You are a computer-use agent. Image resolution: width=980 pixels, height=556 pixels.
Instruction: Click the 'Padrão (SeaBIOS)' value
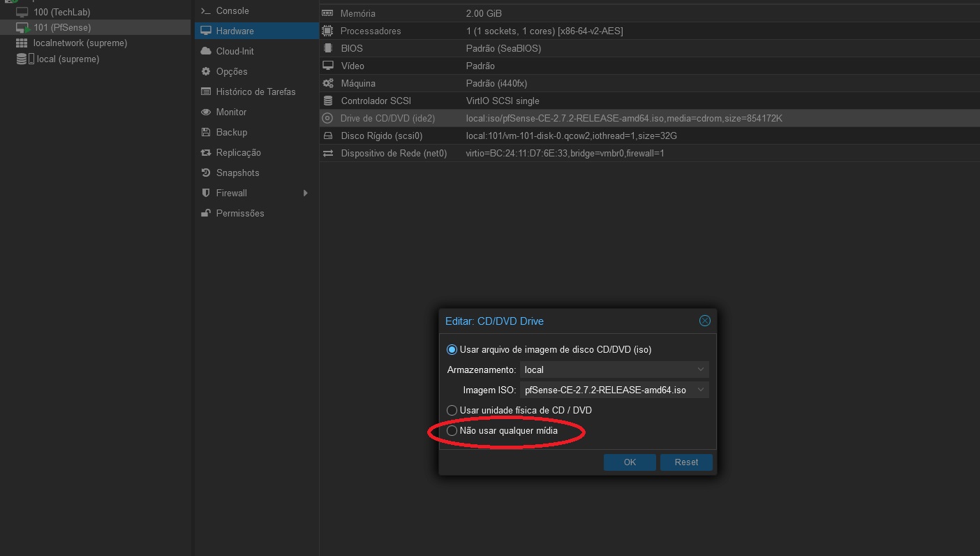pyautogui.click(x=503, y=48)
